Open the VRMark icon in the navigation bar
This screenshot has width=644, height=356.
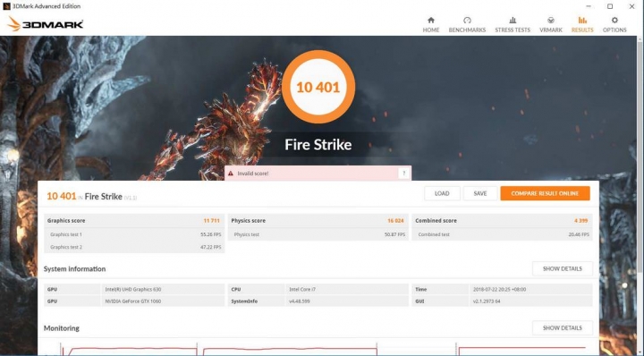[x=551, y=20]
